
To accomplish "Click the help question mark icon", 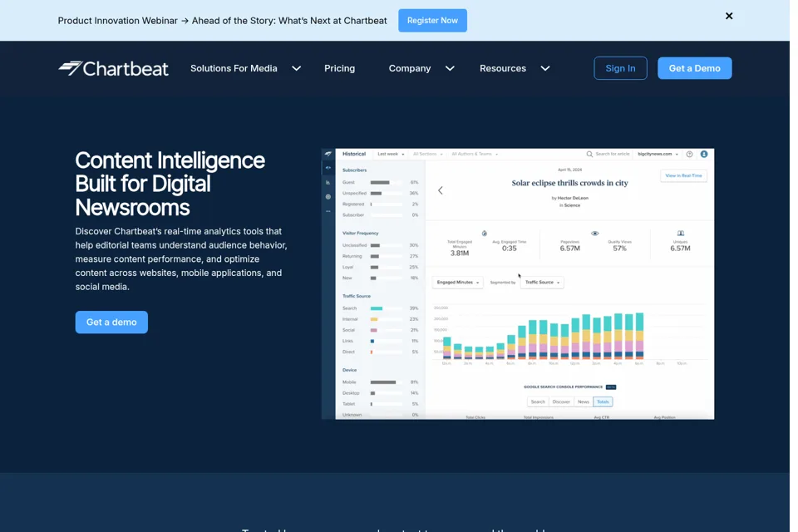I will tap(689, 154).
